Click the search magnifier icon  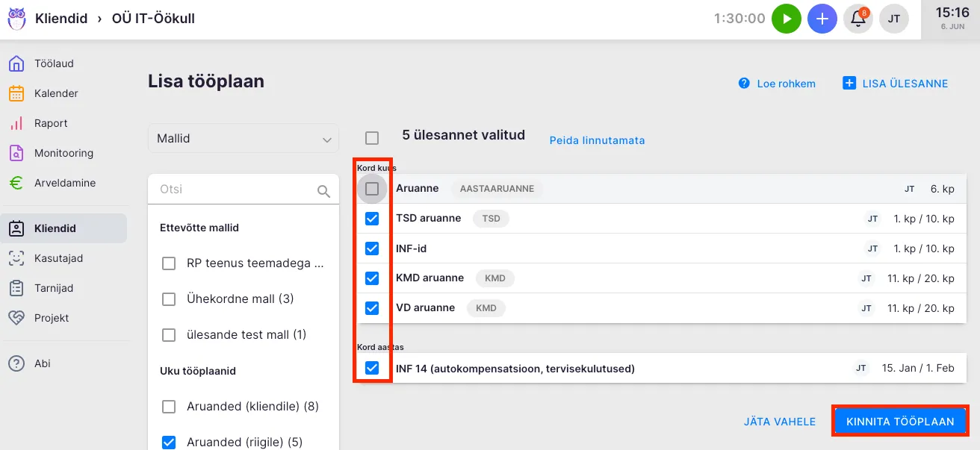point(323,191)
